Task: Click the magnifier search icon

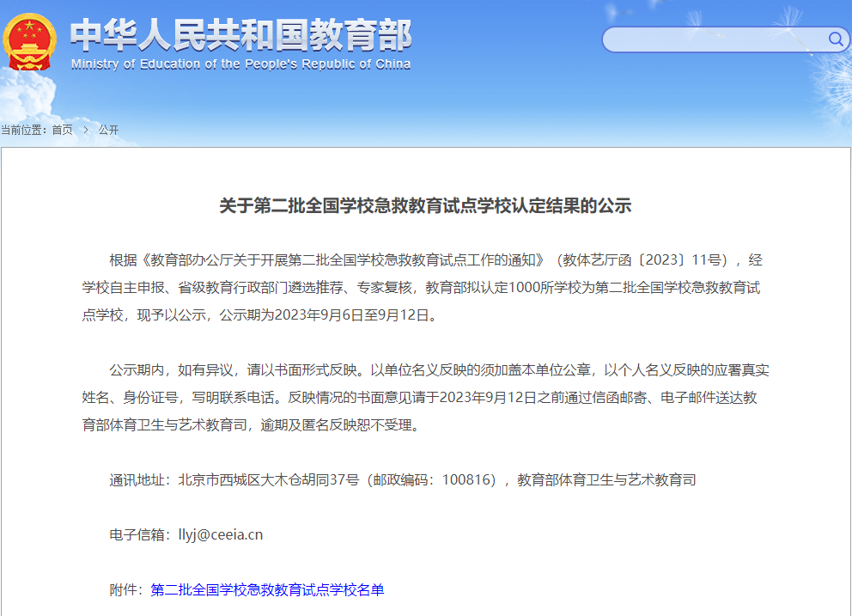Action: [x=835, y=40]
